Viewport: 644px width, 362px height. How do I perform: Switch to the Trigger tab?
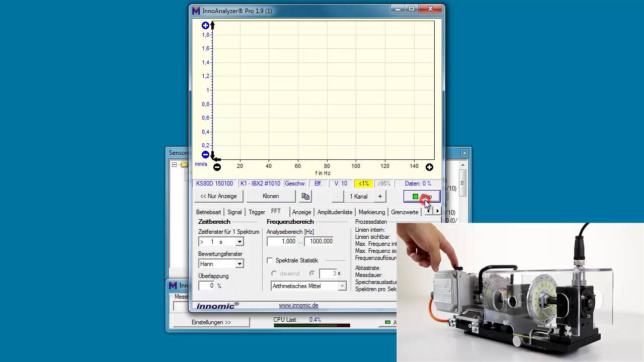257,212
